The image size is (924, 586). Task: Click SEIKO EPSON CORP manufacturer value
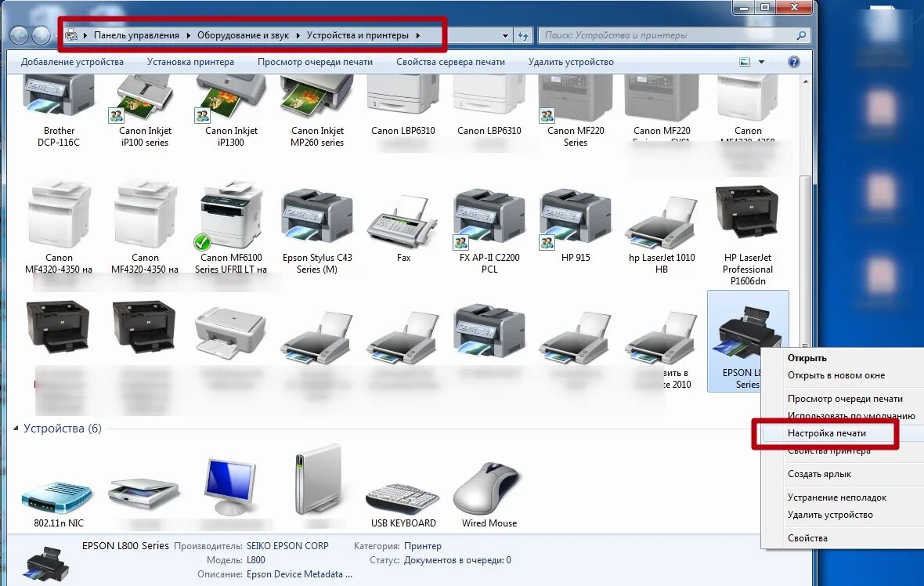[x=287, y=546]
